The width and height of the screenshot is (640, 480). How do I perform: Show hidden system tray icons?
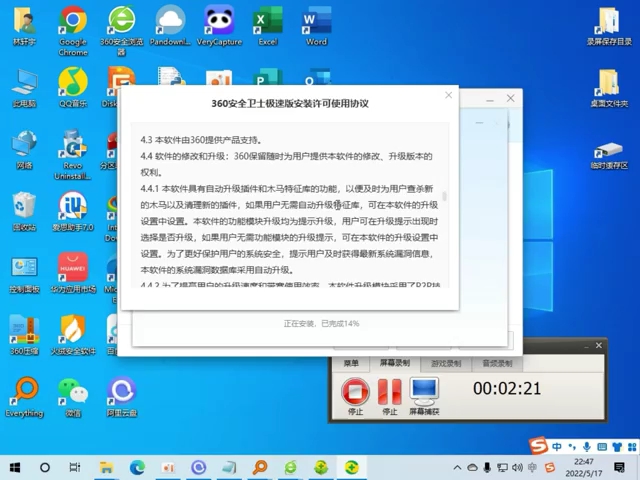(457, 468)
